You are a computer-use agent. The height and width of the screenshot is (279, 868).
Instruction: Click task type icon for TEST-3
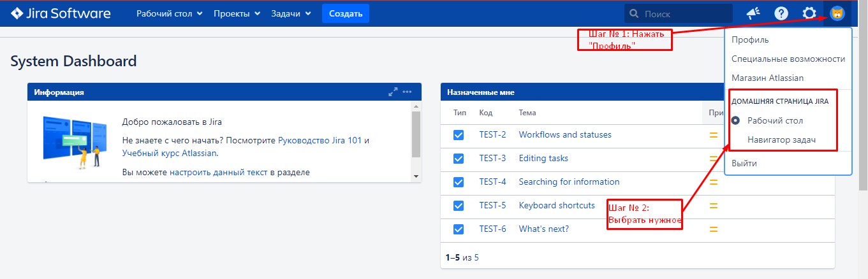coord(458,159)
